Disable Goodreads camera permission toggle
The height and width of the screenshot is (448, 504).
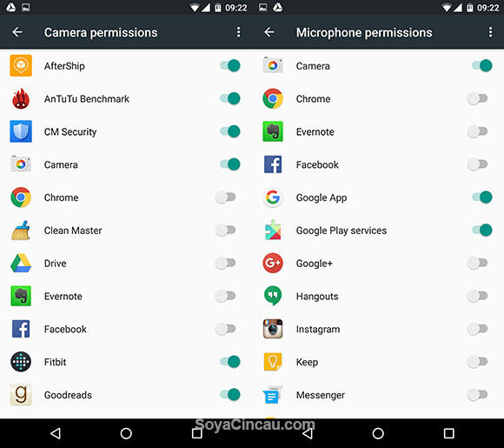(230, 395)
